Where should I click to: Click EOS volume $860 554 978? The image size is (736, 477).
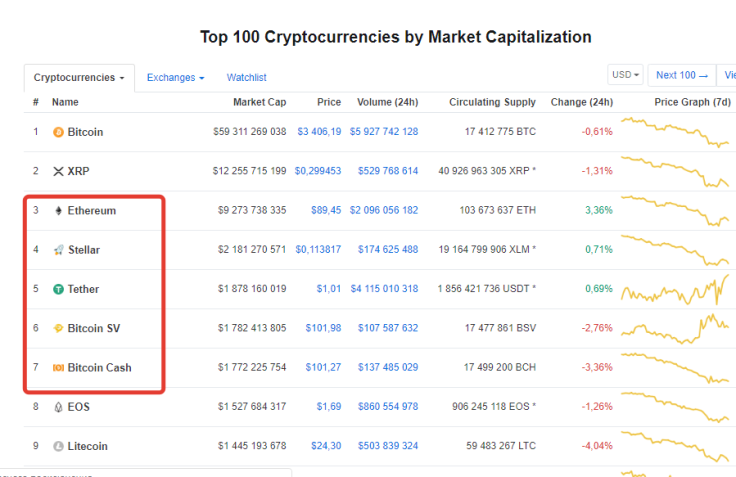coord(388,407)
